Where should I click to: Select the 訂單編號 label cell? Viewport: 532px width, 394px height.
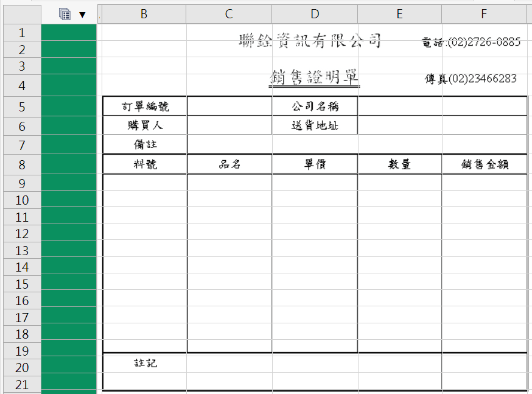[x=145, y=106]
